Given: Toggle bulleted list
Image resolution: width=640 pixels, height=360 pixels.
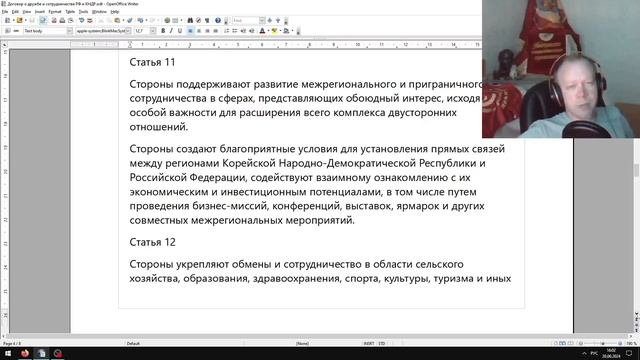Looking at the screenshot, I should point(235,31).
